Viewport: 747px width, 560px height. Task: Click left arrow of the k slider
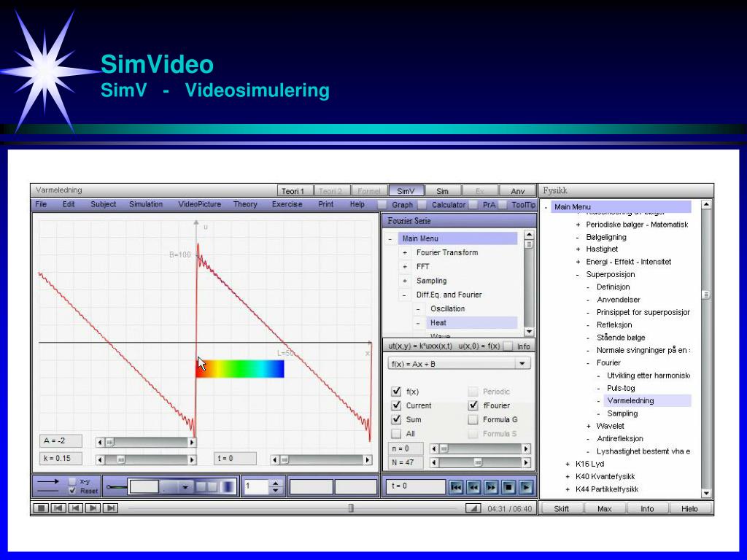(x=99, y=459)
